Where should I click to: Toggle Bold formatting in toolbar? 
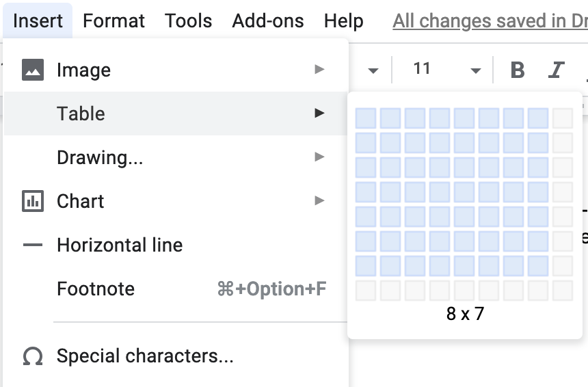518,70
